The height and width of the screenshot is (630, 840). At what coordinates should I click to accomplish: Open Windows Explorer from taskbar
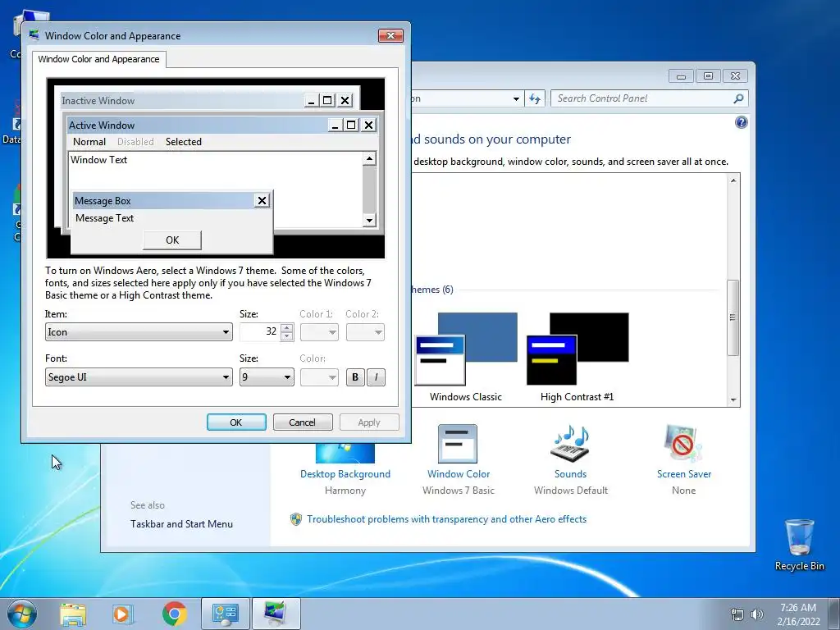(73, 614)
